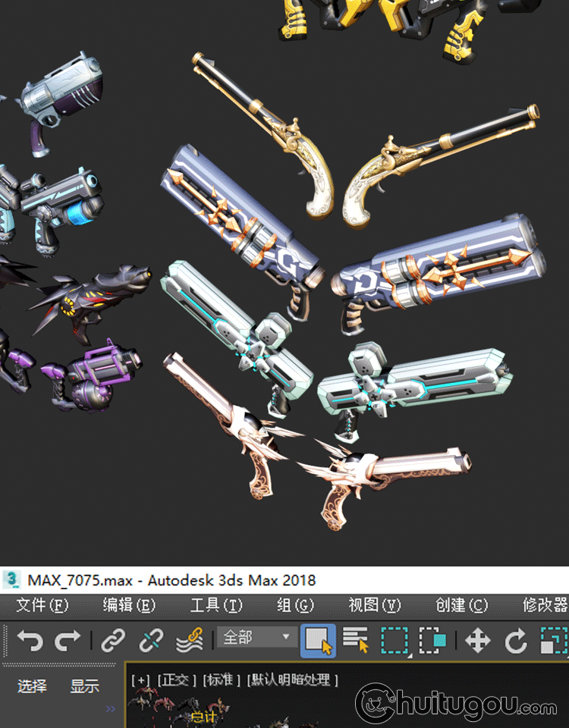Open the rectangular selection region flyout

[x=395, y=641]
